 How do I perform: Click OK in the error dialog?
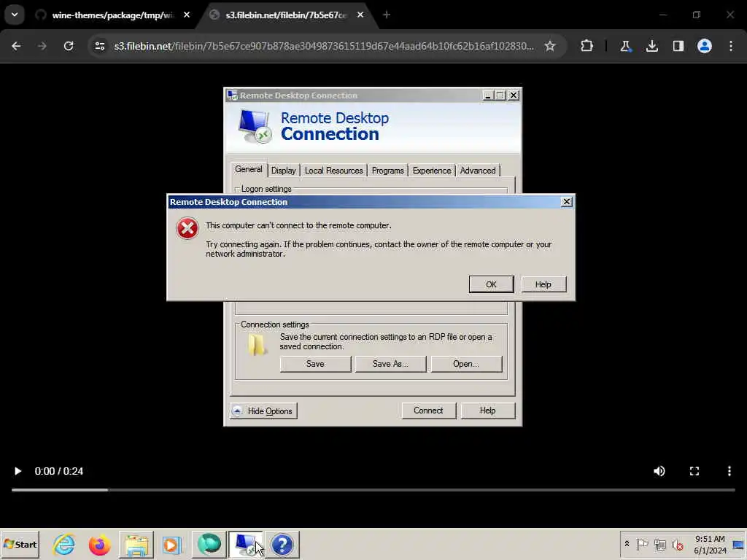click(x=491, y=284)
